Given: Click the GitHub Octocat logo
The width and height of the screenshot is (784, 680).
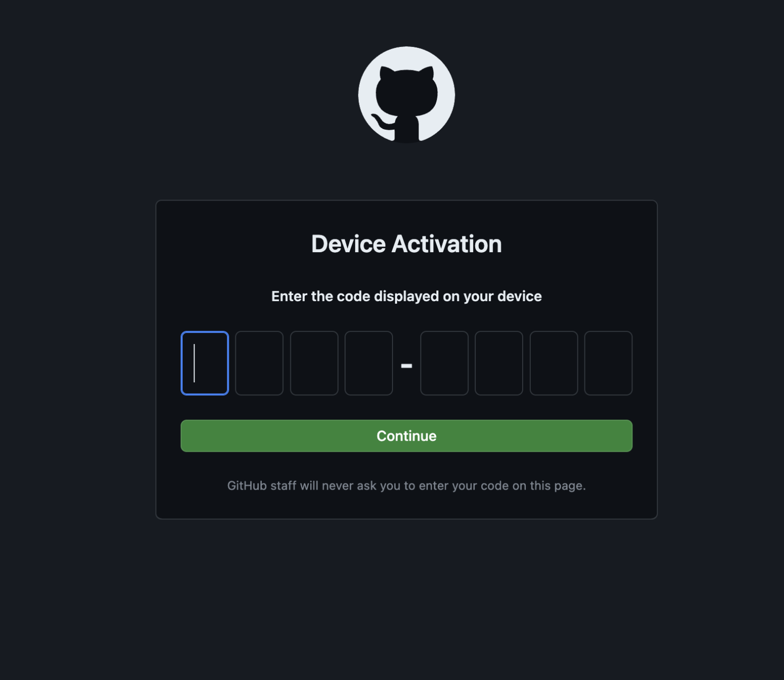Looking at the screenshot, I should coord(406,95).
